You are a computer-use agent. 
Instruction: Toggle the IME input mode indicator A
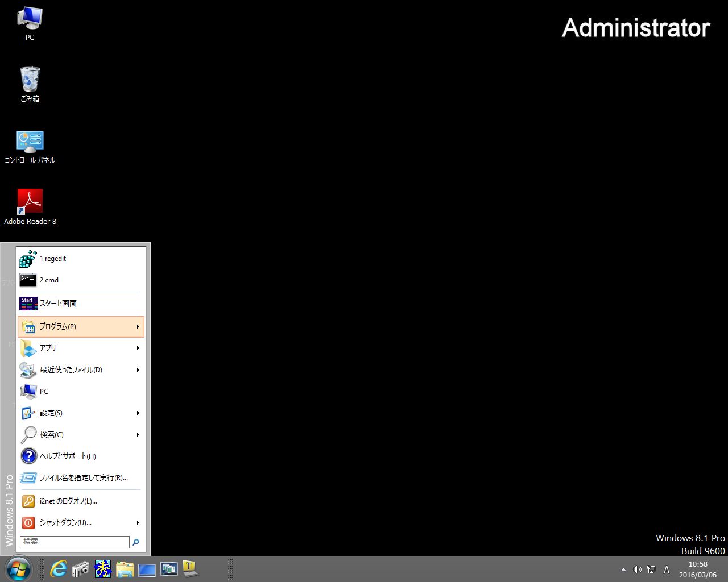tap(667, 569)
